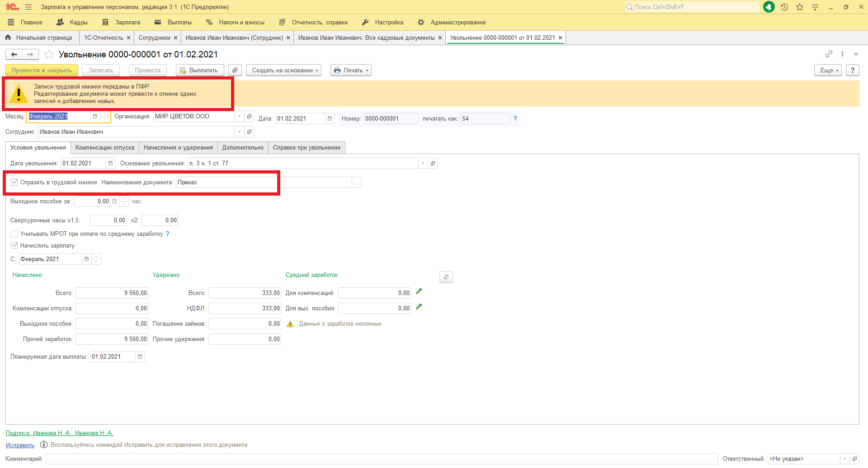Click the paperclip attached files icon

[235, 70]
